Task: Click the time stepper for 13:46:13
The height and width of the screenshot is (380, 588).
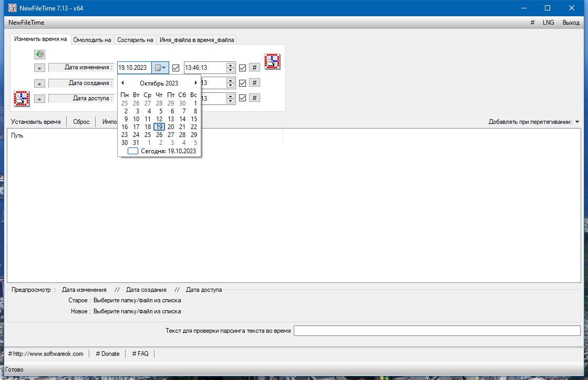Action: tap(230, 68)
